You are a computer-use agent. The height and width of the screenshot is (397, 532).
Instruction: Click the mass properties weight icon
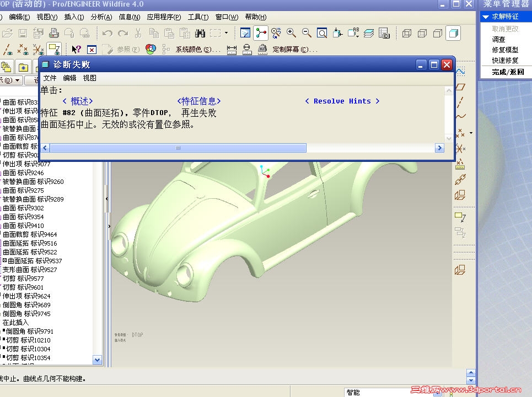tap(262, 50)
